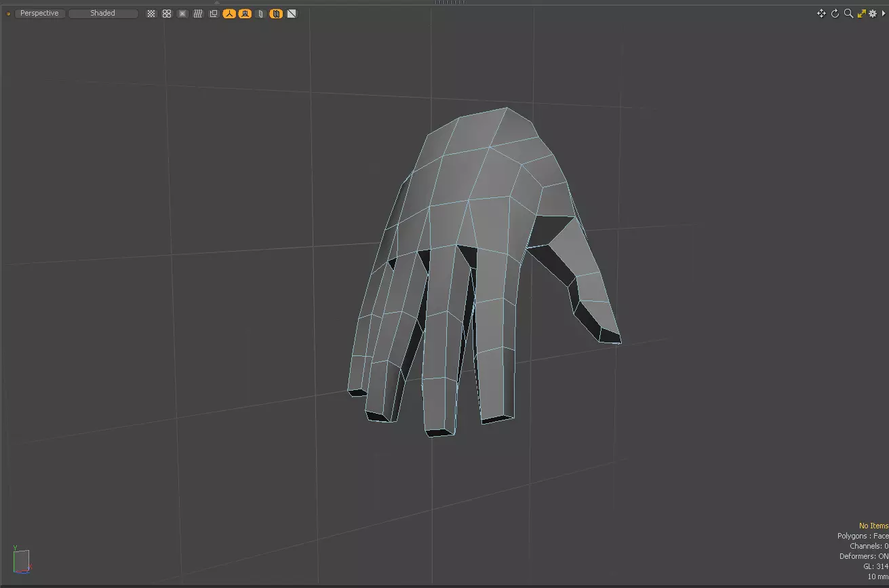Disable the first orange highlighted axis toggle
Image resolution: width=889 pixels, height=588 pixels.
[229, 14]
